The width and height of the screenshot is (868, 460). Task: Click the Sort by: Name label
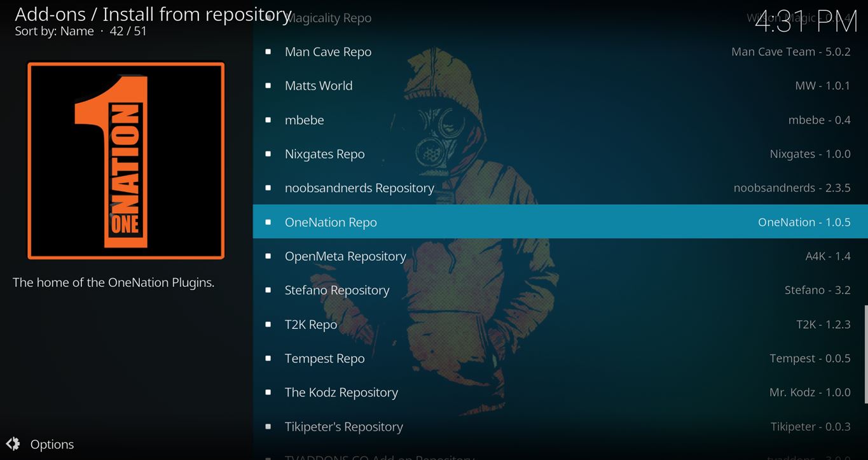coord(54,31)
